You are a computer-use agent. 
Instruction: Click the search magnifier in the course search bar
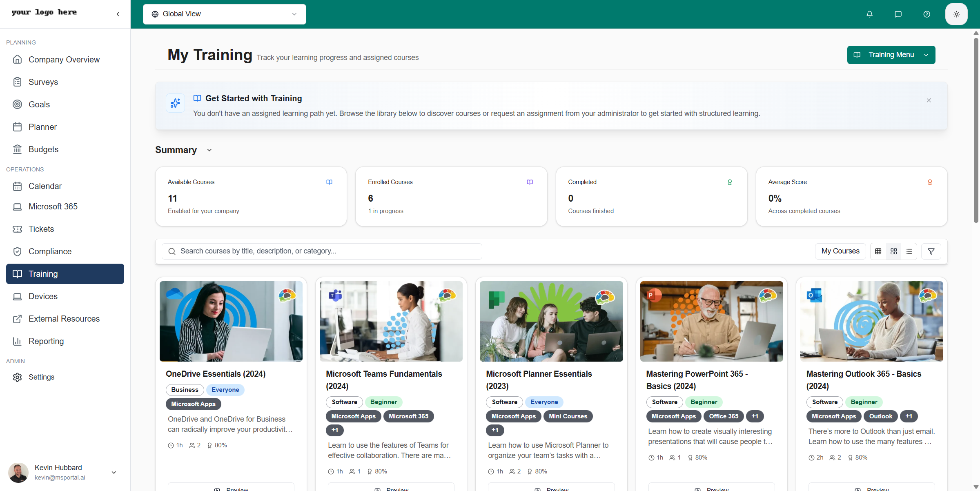(x=172, y=251)
